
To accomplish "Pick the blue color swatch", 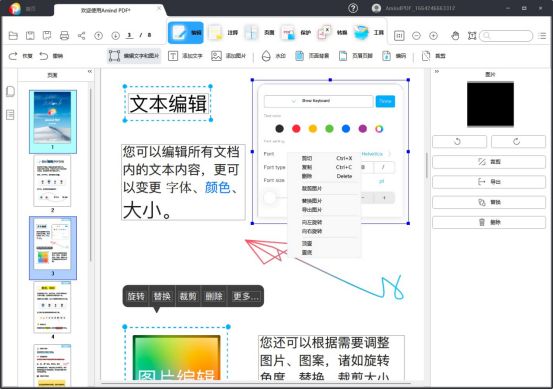I will [346, 129].
